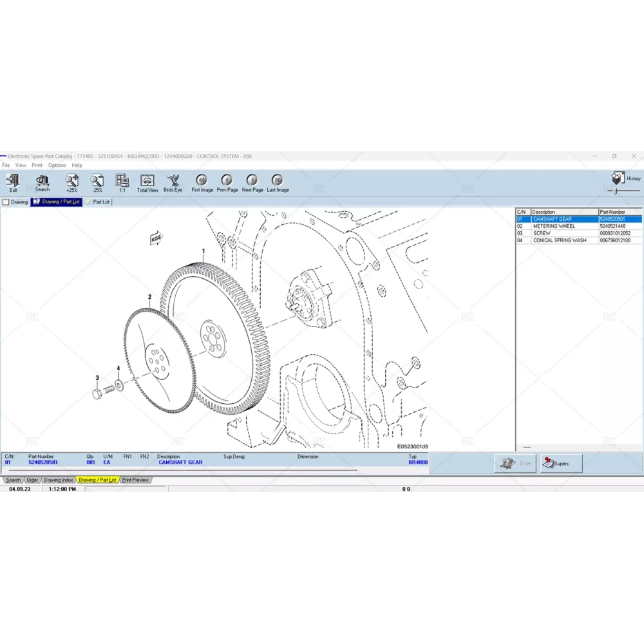The height and width of the screenshot is (644, 644).
Task: Open the Print menu
Action: (x=37, y=166)
